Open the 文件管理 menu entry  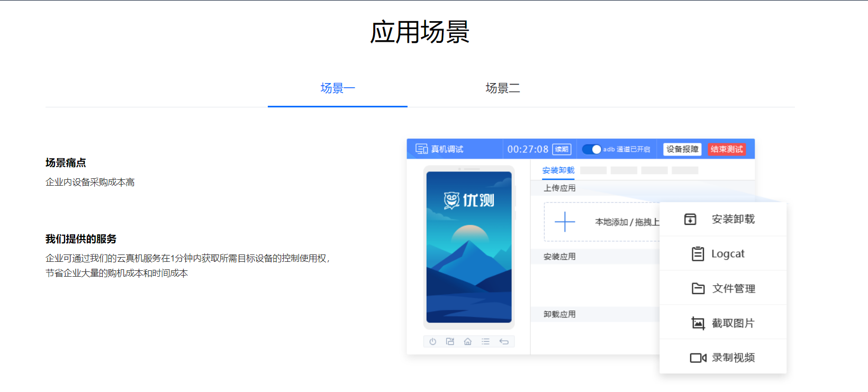tap(723, 288)
